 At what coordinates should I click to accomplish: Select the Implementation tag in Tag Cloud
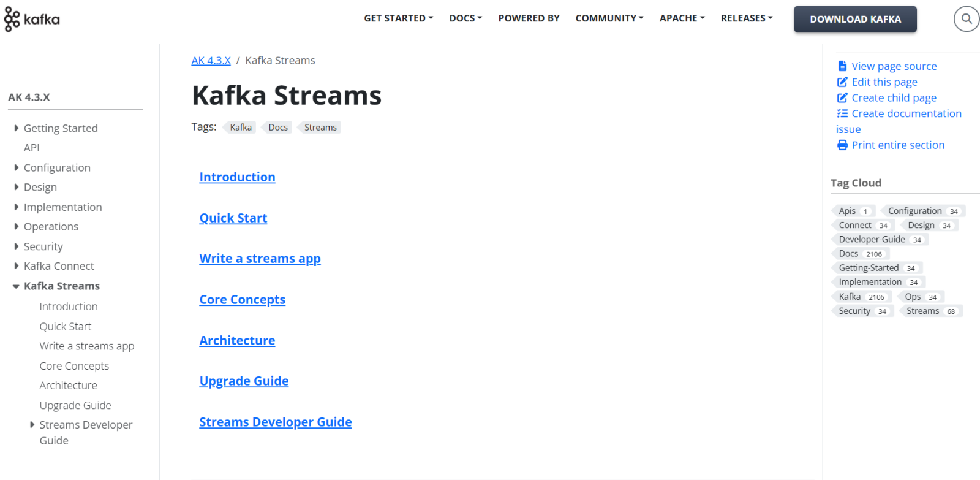[x=878, y=282]
